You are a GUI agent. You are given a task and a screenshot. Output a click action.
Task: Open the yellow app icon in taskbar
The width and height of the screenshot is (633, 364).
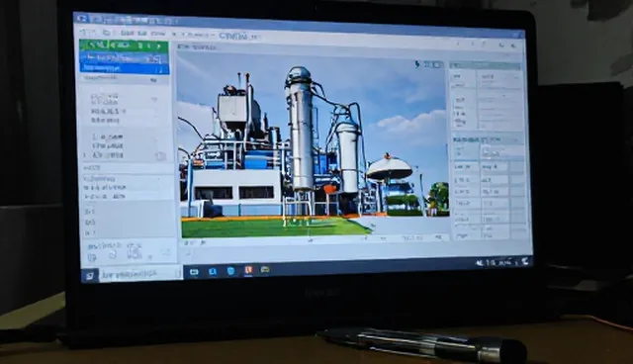pyautogui.click(x=265, y=269)
